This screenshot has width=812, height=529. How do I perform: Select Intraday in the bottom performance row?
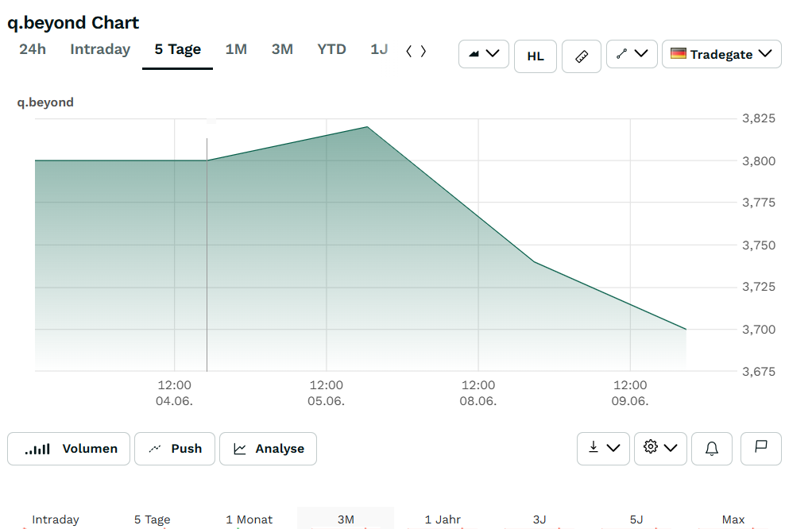pyautogui.click(x=56, y=519)
